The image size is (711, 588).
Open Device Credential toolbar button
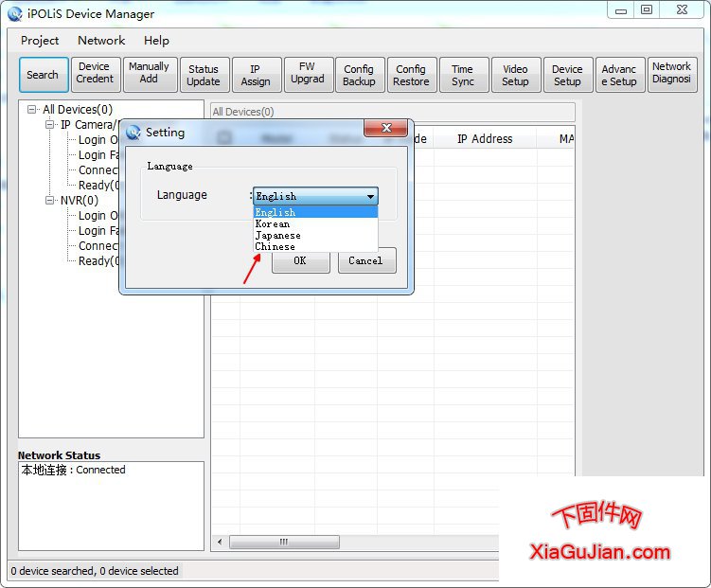coord(95,75)
